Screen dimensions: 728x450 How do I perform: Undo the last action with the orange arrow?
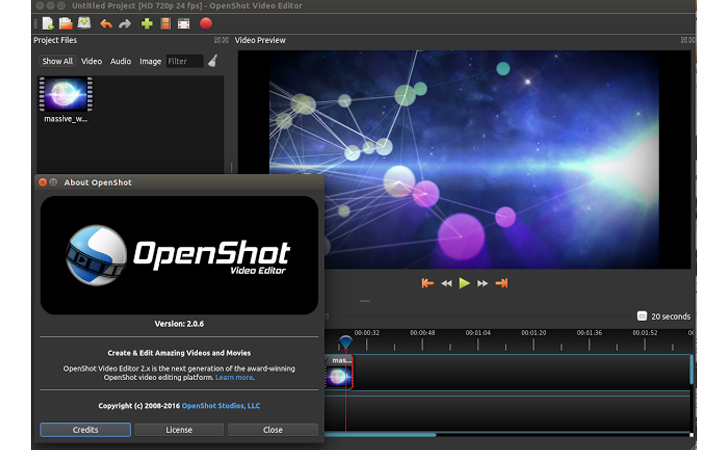pos(106,24)
